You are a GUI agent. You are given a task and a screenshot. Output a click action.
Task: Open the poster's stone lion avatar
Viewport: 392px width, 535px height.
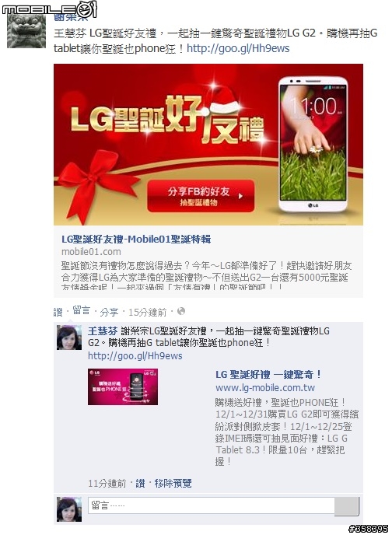coord(26,31)
